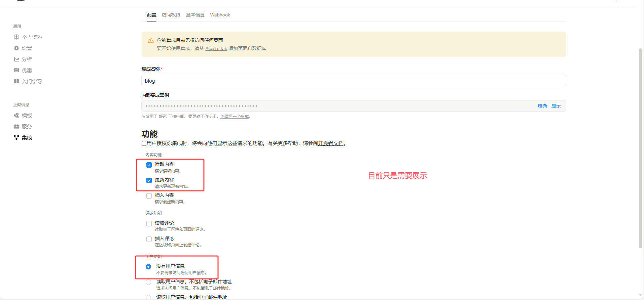Select the 集成 nodes icon
This screenshot has height=300, width=644.
point(16,137)
